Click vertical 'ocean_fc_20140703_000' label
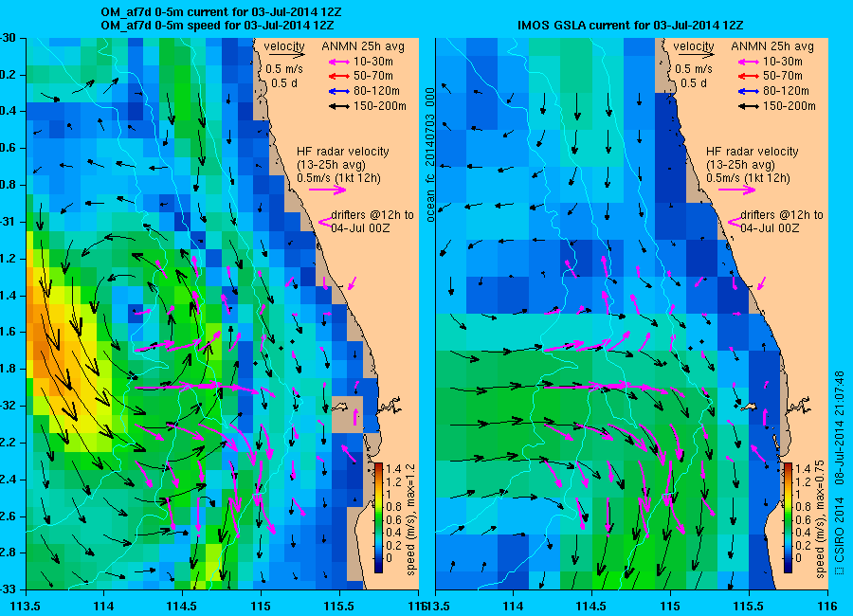Screen dimensions: 853x616 tap(430, 155)
